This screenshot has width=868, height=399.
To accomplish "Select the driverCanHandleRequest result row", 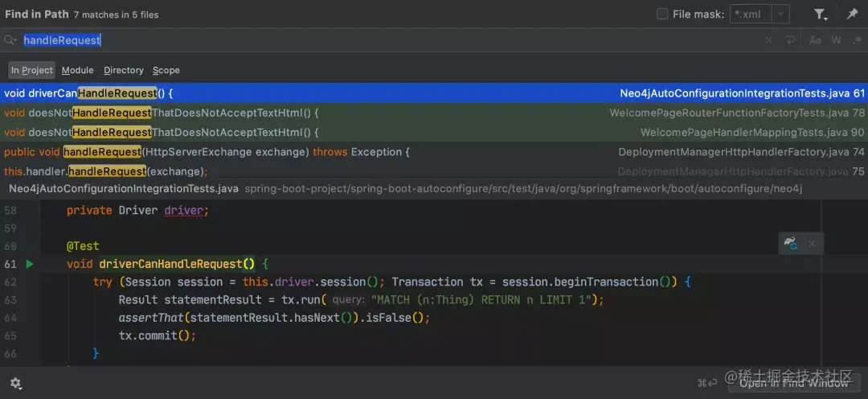I will [x=434, y=93].
